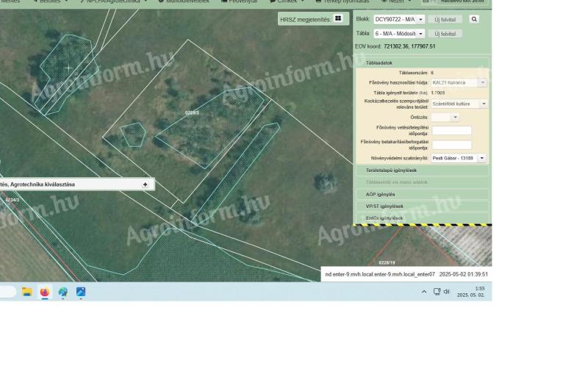Open the Növényvédelmi szakirányító dropdown
This screenshot has height=366, width=588.
[459, 158]
